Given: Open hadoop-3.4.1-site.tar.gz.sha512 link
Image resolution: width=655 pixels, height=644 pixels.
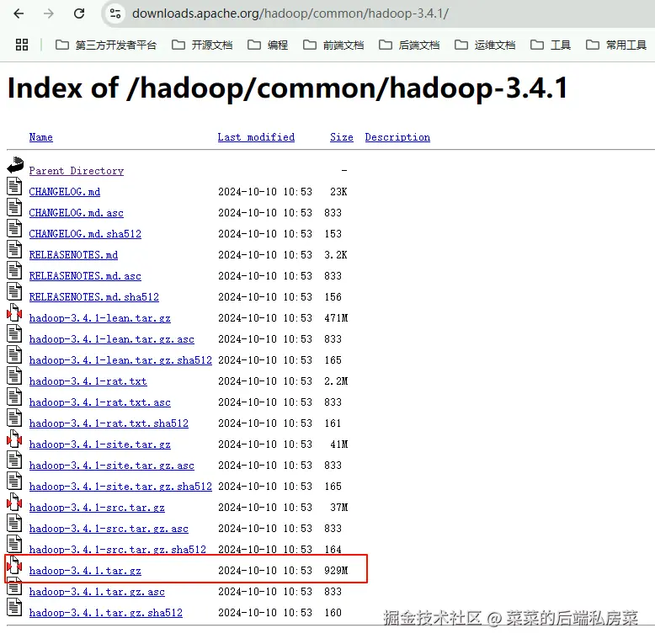Looking at the screenshot, I should pyautogui.click(x=120, y=487).
